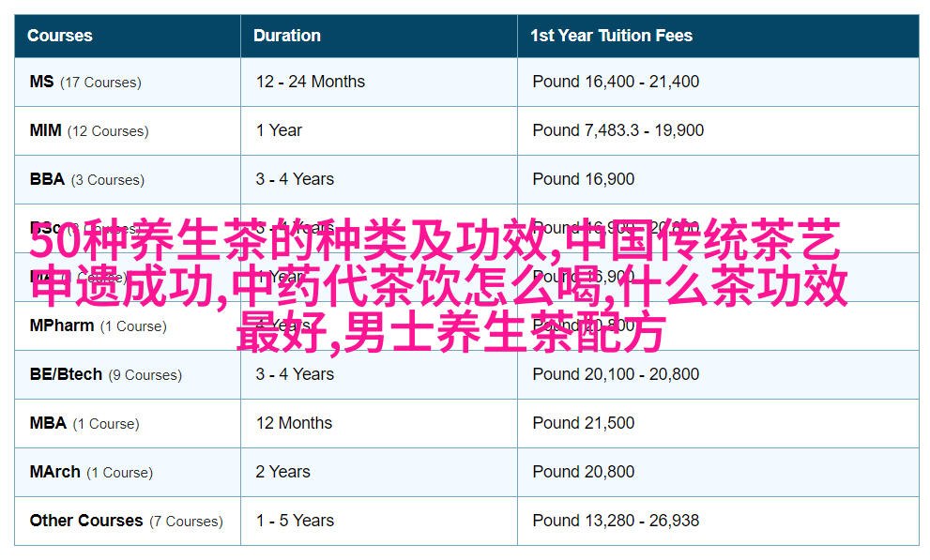The width and height of the screenshot is (930, 560).
Task: Click the Courses column header
Action: pos(60,36)
